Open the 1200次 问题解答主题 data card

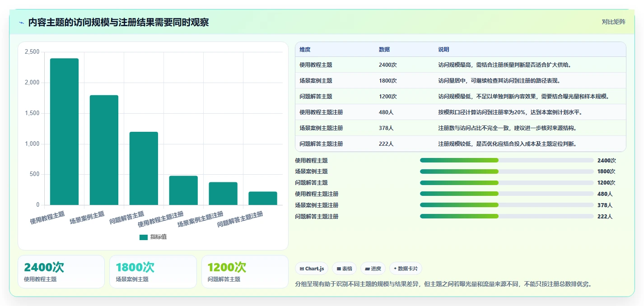point(245,272)
